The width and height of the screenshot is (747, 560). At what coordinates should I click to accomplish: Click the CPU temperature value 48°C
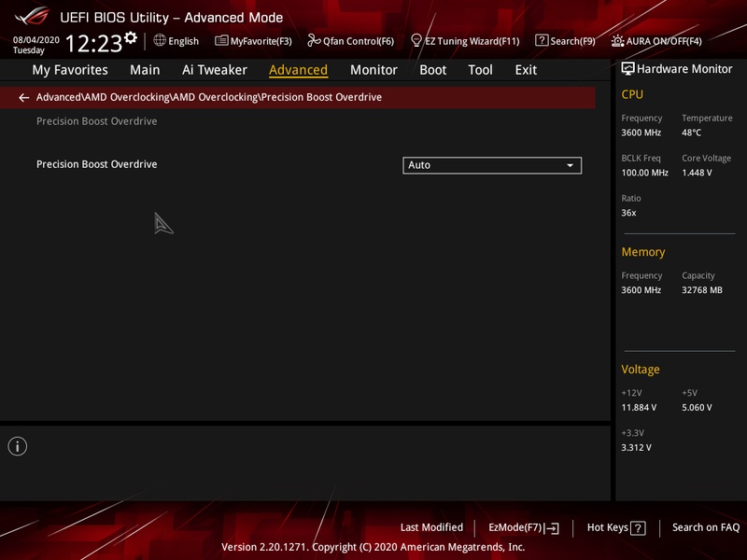pyautogui.click(x=691, y=133)
